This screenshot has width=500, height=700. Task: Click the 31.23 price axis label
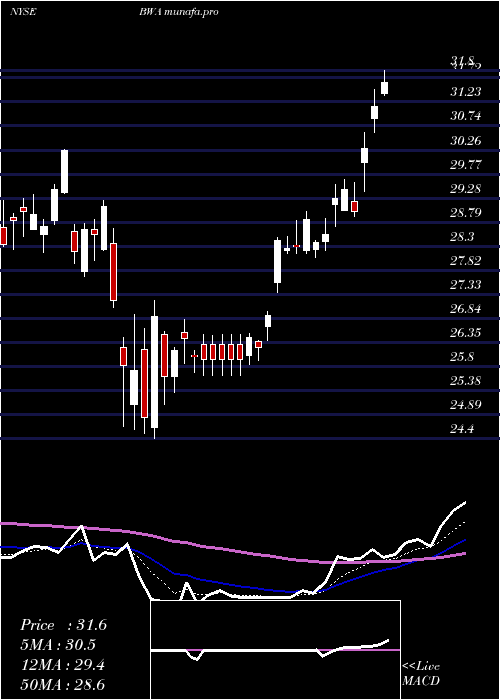point(466,92)
